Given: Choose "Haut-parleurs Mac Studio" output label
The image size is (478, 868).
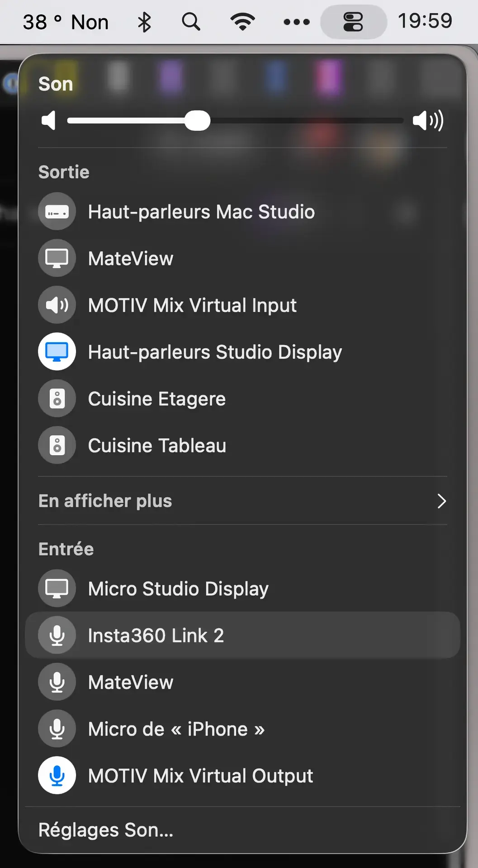Looking at the screenshot, I should (201, 212).
